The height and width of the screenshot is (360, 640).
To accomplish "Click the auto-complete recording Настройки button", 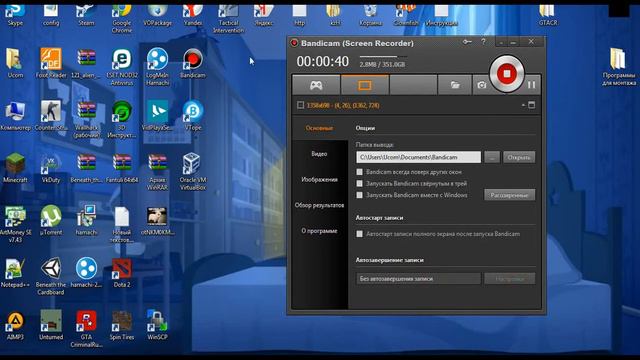I will 509,279.
